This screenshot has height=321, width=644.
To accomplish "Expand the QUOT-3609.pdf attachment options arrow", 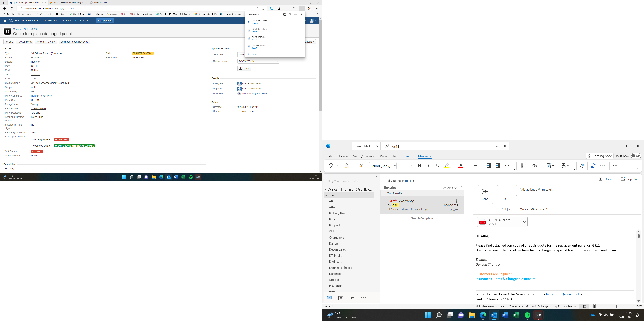I will [x=524, y=222].
